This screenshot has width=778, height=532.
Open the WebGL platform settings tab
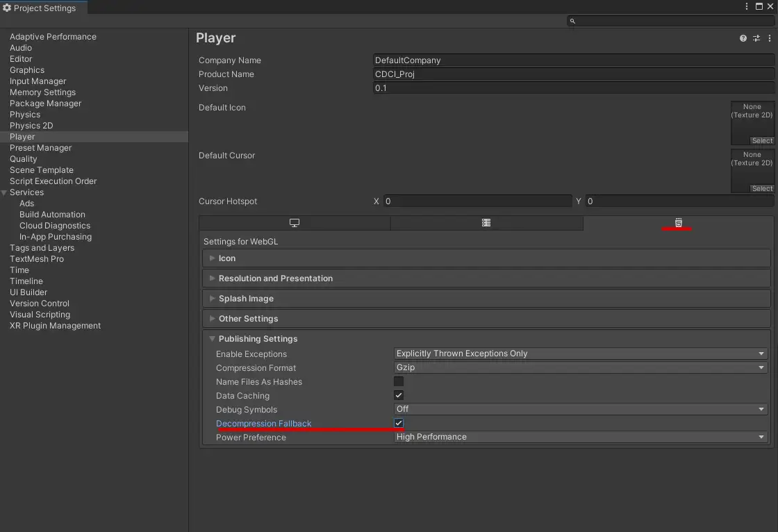point(677,222)
